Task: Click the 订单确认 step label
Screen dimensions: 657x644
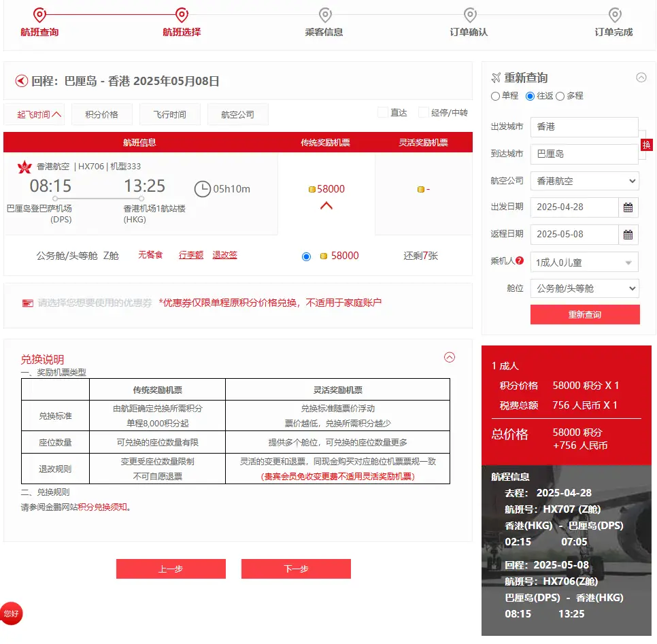Action: tap(469, 32)
